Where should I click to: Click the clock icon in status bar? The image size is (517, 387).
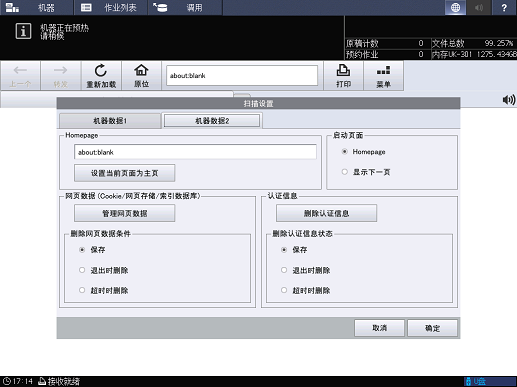(7, 381)
